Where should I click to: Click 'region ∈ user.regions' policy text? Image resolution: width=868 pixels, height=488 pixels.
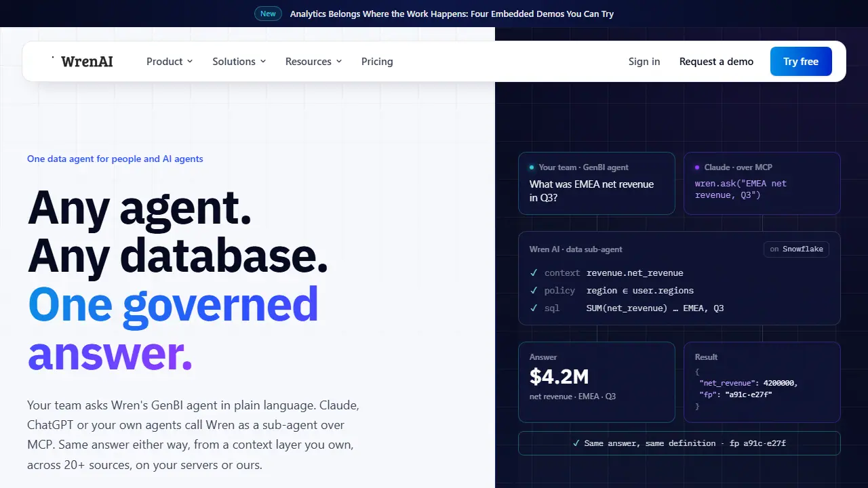pyautogui.click(x=640, y=291)
